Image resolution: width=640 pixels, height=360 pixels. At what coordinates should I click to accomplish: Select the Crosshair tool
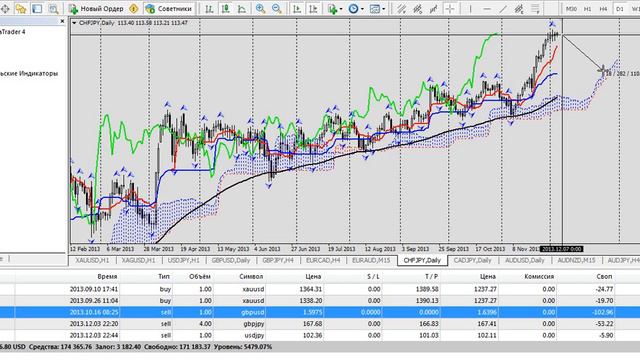[x=450, y=9]
